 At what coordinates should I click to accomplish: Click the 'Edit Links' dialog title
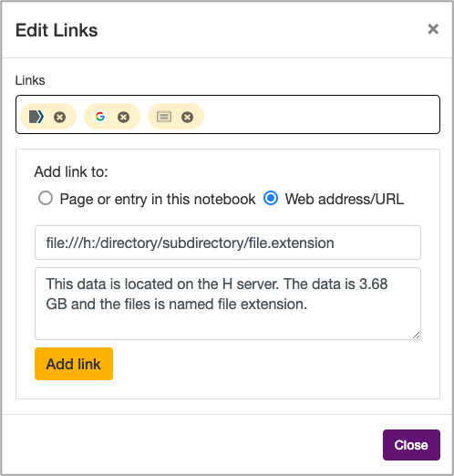point(57,30)
